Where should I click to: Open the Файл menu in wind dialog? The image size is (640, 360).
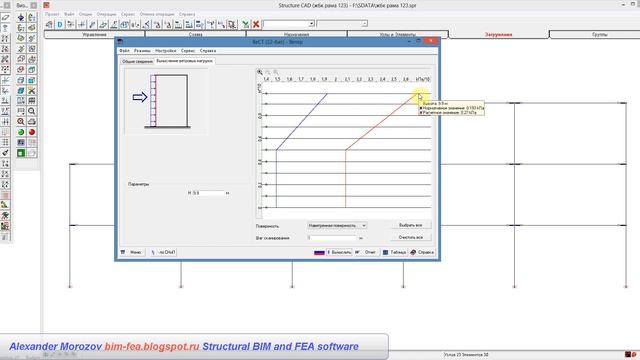click(124, 51)
